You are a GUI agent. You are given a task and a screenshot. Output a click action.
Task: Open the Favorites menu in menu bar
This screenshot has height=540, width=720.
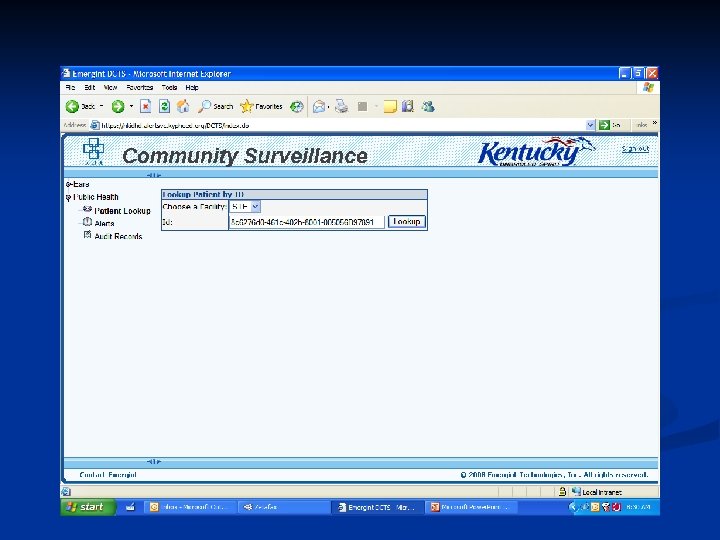tap(140, 87)
